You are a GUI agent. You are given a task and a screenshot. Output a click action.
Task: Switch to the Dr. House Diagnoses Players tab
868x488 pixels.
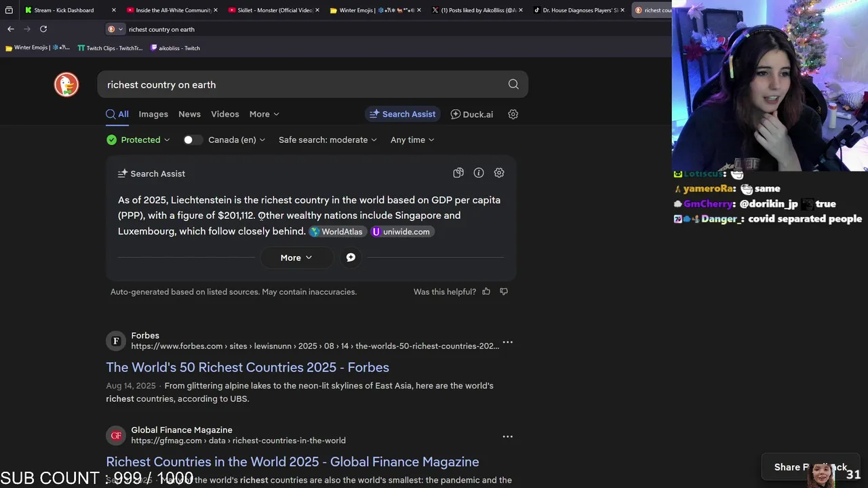tap(580, 10)
